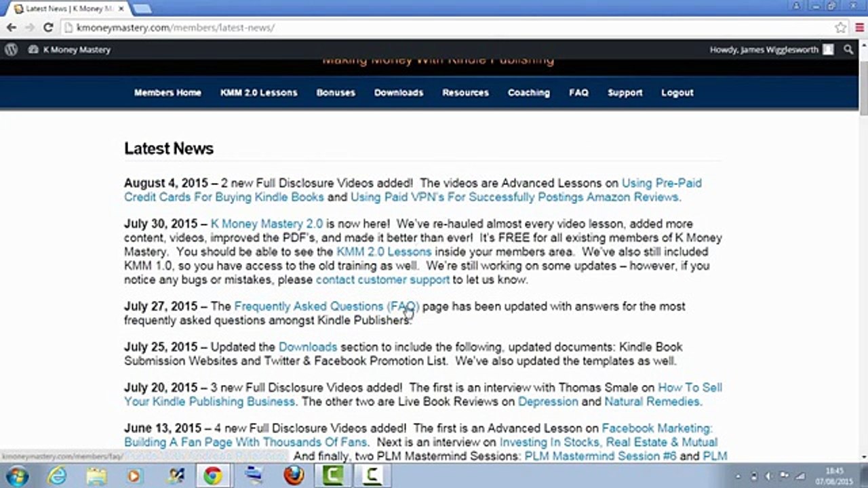The image size is (868, 488).
Task: Open Using Paid VPN's Amazon Reviews link
Action: (x=515, y=197)
